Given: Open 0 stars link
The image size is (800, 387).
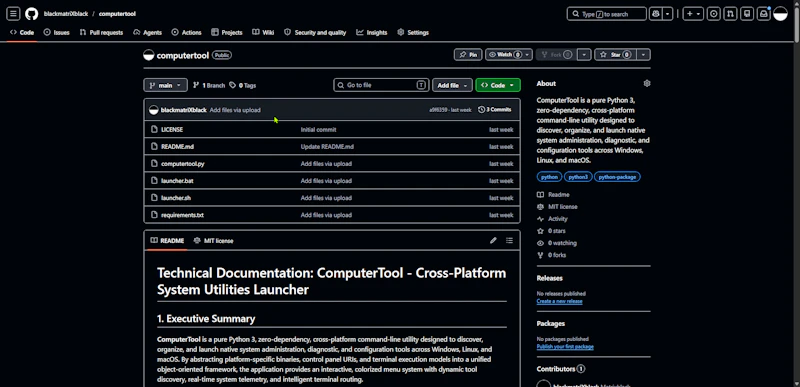Looking at the screenshot, I should coord(551,231).
